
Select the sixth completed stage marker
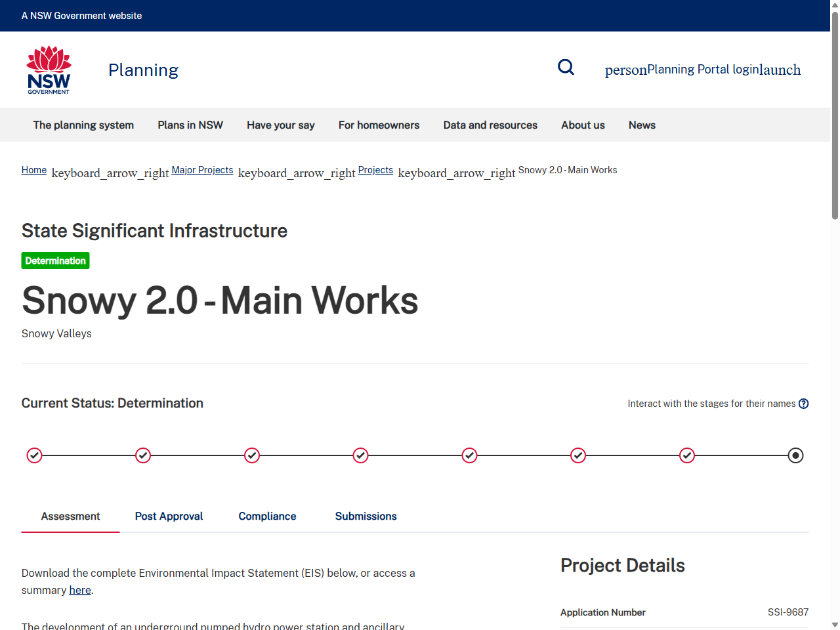[578, 455]
